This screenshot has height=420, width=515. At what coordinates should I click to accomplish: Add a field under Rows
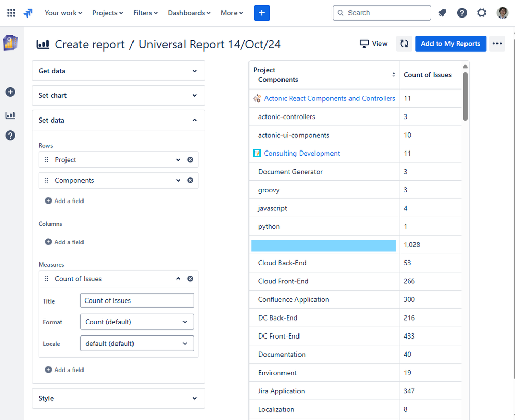point(64,200)
